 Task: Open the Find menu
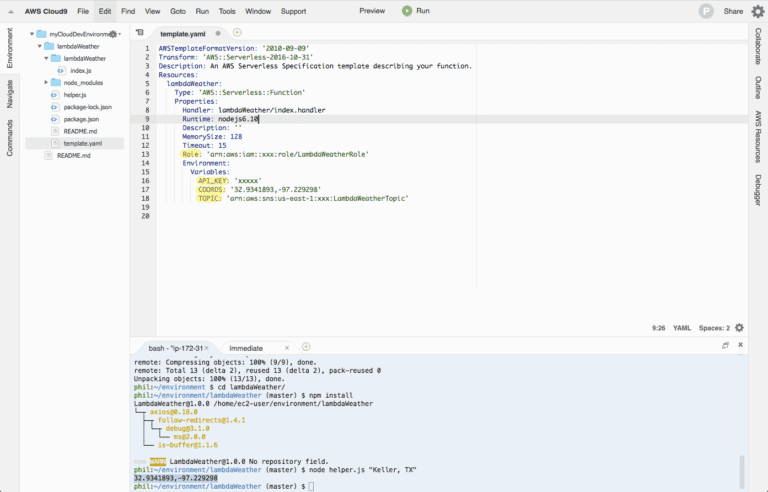[x=128, y=11]
